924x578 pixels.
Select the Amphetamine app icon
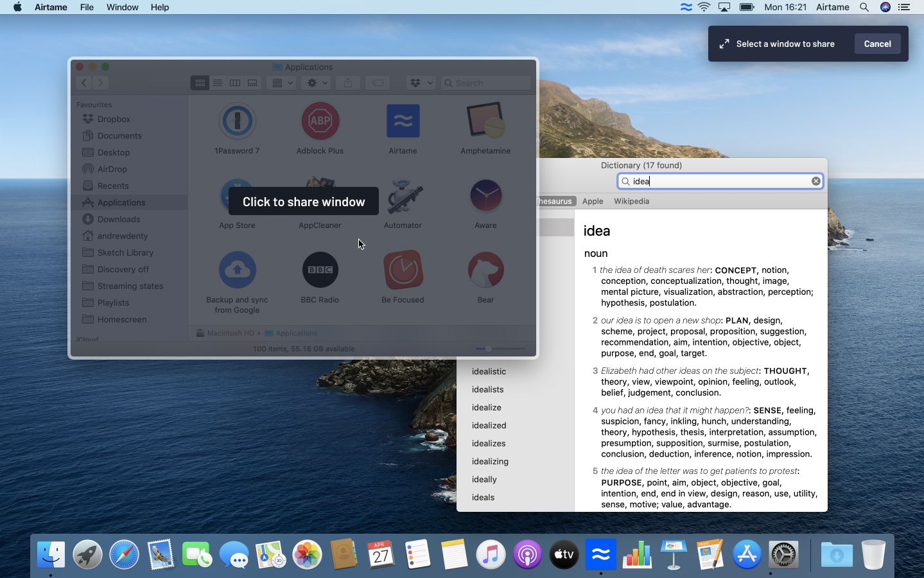[485, 121]
